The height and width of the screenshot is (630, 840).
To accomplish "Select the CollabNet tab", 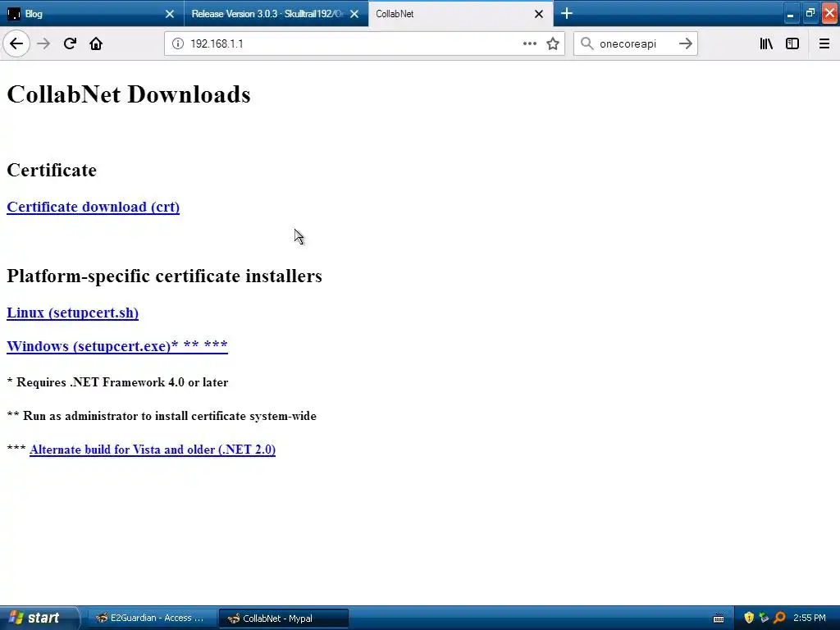I will point(461,14).
